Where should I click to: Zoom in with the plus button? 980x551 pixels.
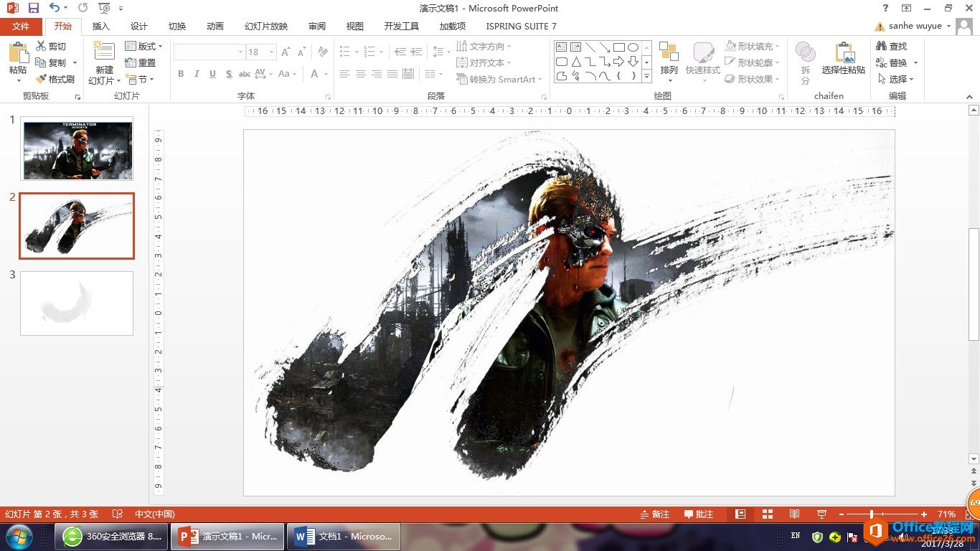tap(924, 514)
